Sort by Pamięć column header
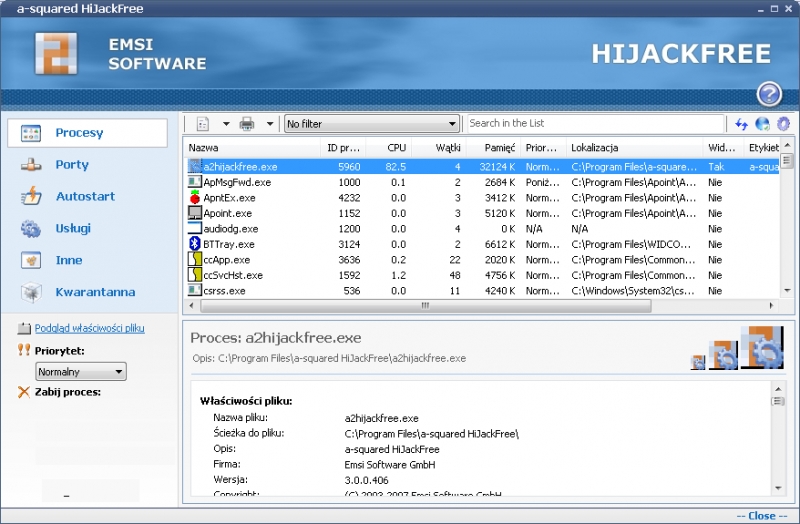 pos(493,148)
